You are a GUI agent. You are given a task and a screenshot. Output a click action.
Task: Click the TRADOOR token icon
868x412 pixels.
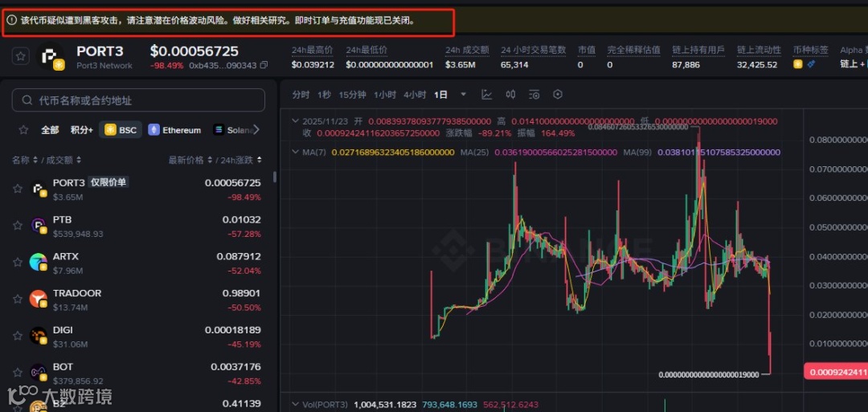point(39,299)
